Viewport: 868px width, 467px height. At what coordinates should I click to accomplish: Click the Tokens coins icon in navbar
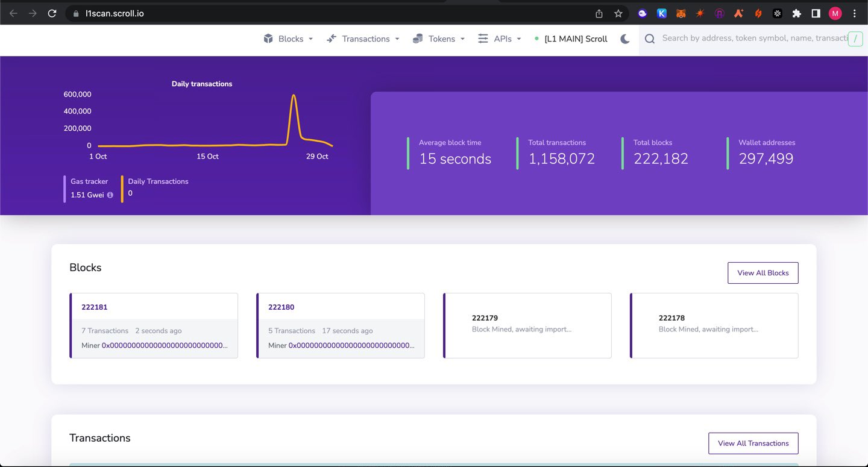click(418, 39)
